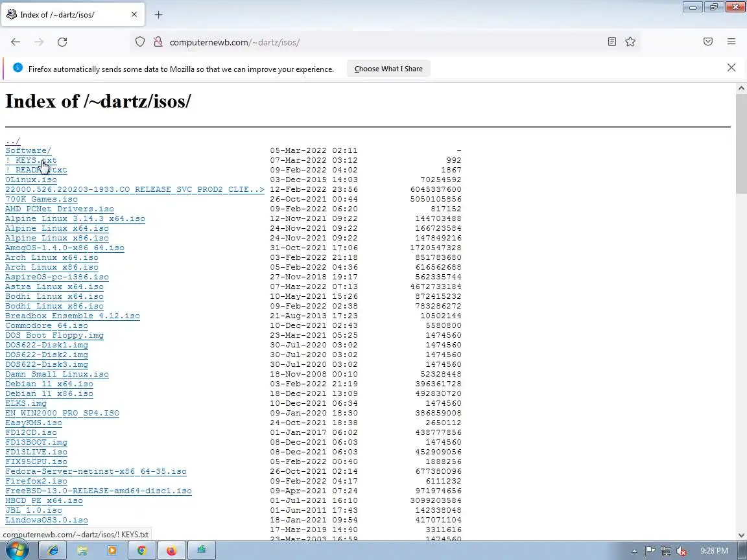Download EN_WIN2000_PRO_SP4.ISO
The image size is (747, 560).
(x=62, y=413)
